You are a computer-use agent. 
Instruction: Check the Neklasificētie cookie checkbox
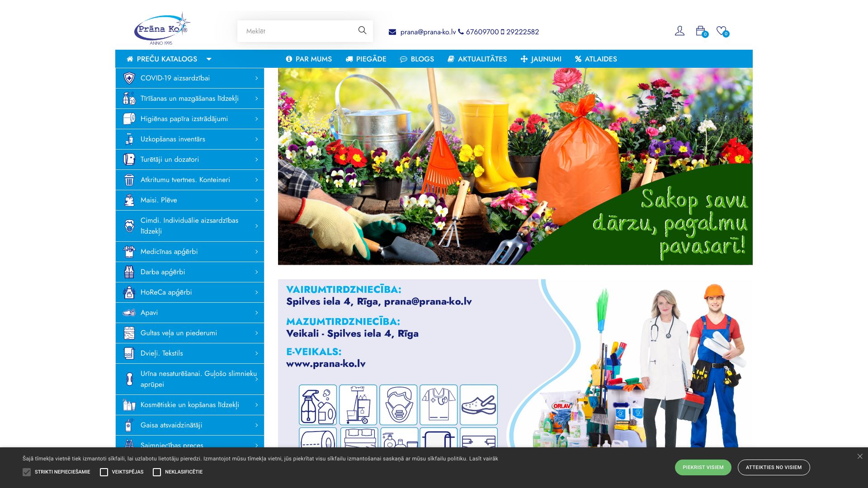coord(157,472)
